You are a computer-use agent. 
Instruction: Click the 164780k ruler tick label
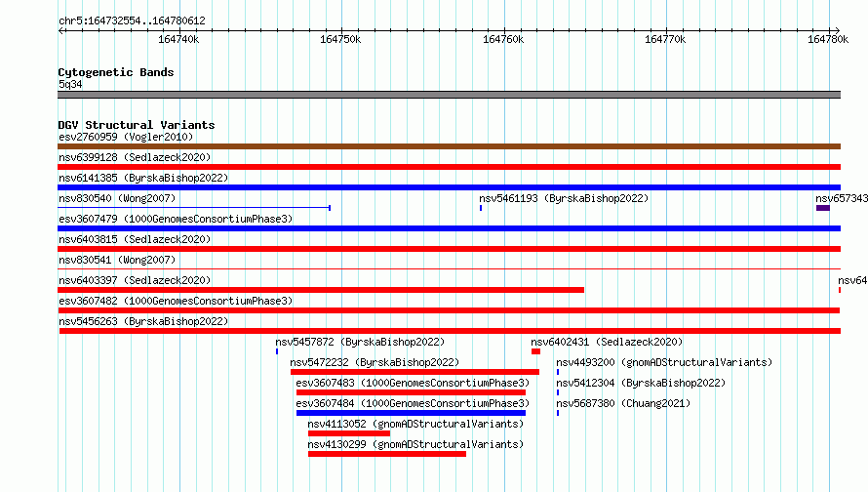coord(828,39)
